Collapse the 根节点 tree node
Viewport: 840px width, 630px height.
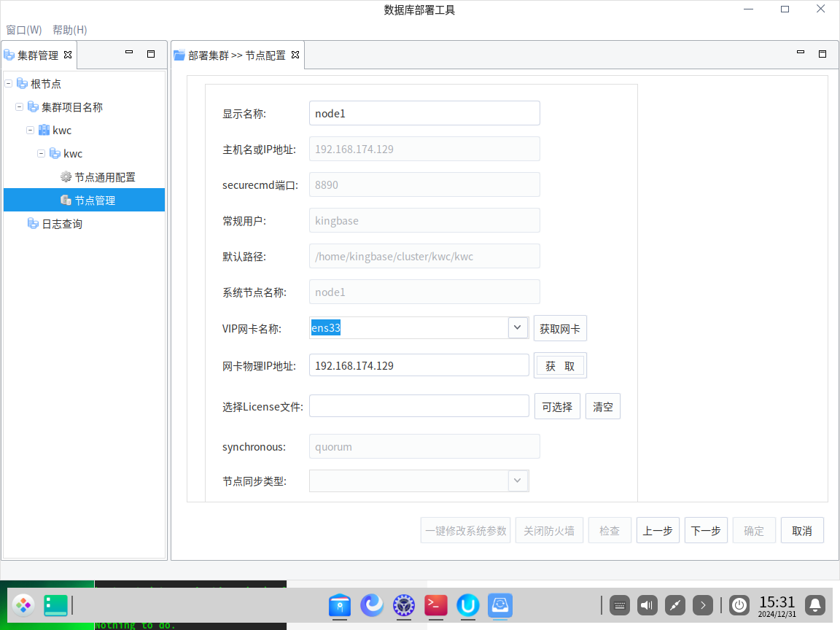[9, 84]
